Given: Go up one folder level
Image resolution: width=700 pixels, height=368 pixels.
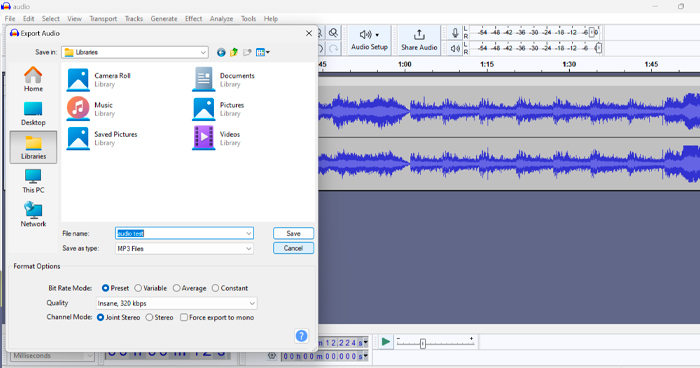Looking at the screenshot, I should tap(234, 53).
